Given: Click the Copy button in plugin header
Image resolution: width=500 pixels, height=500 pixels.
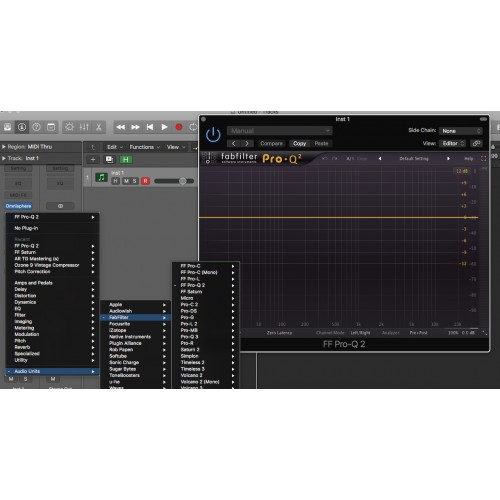Looking at the screenshot, I should 299,143.
